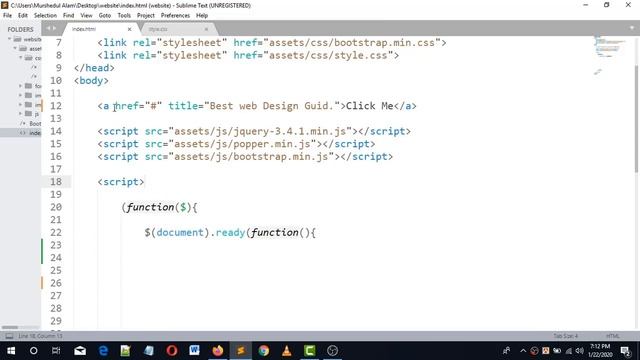The width and height of the screenshot is (640, 360).
Task: Open Camtasia from the taskbar
Action: pos(309,351)
